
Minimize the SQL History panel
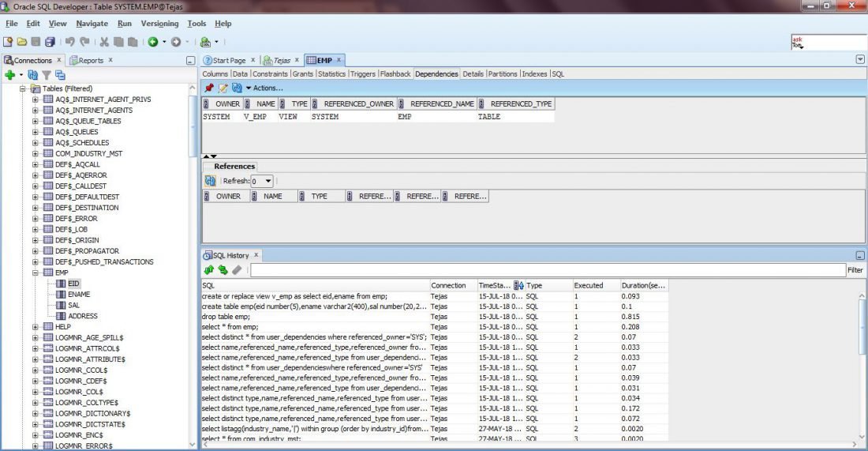click(859, 255)
